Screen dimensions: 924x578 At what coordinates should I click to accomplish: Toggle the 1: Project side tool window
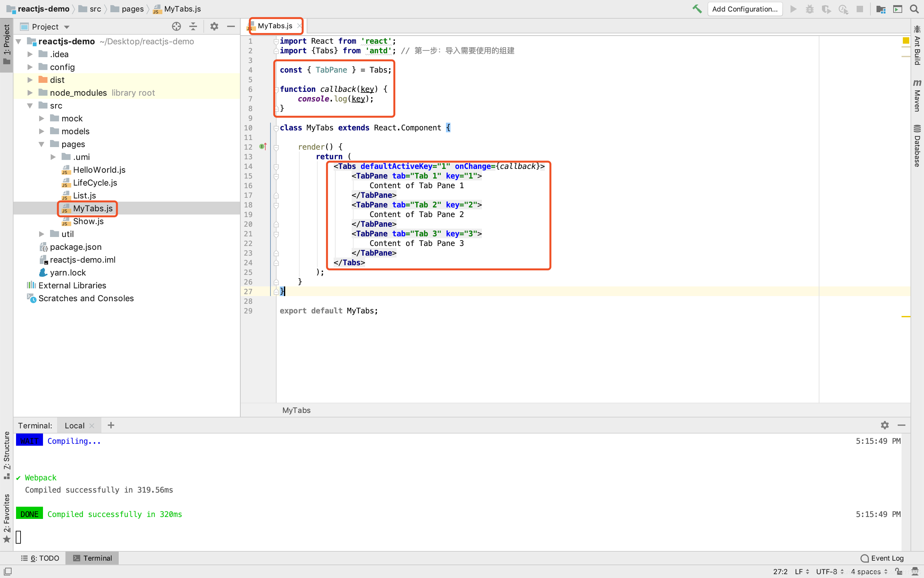(x=6, y=45)
